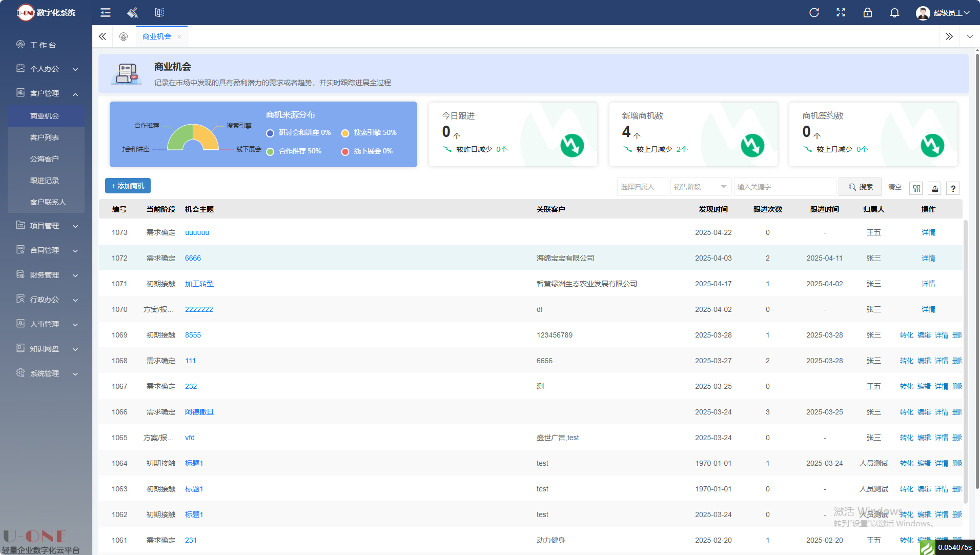The image size is (980, 555).
Task: Click the 项目管理 sidebar icon
Action: point(21,225)
